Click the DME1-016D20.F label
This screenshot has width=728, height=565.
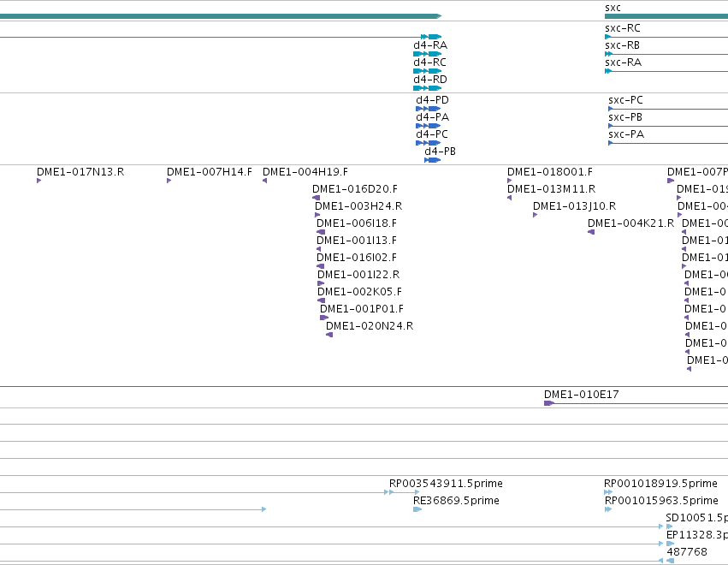click(x=355, y=189)
